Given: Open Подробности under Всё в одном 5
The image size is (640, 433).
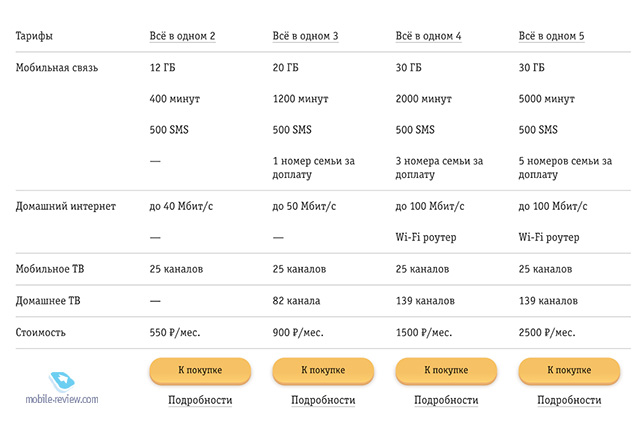Looking at the screenshot, I should pyautogui.click(x=569, y=400).
